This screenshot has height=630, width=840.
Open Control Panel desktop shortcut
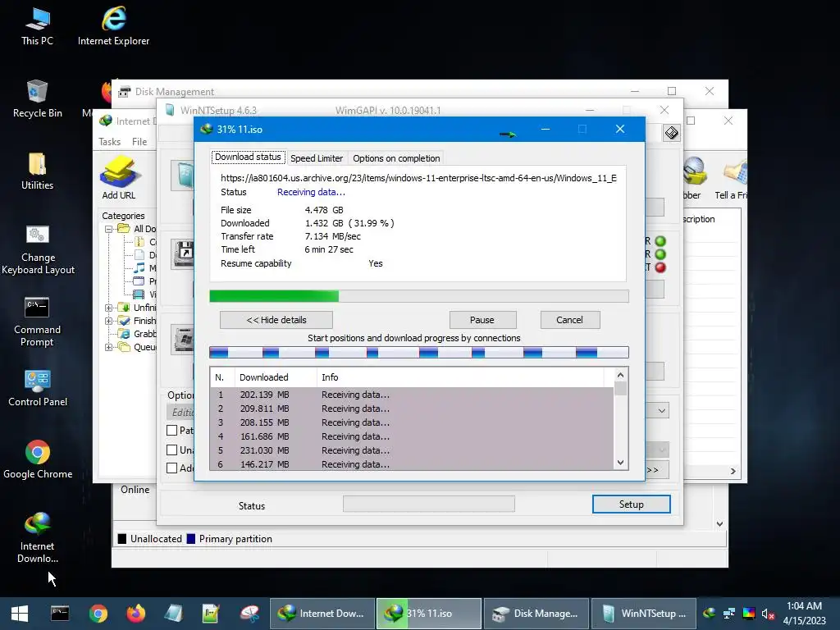[38, 388]
